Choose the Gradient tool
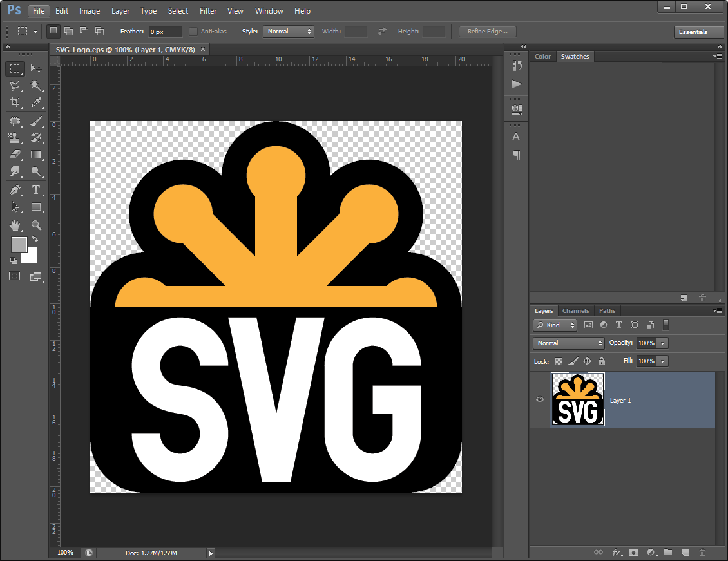Viewport: 728px width, 561px height. (x=35, y=155)
